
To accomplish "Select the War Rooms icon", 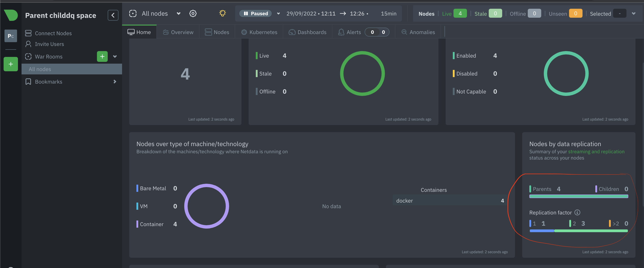I will pos(28,56).
